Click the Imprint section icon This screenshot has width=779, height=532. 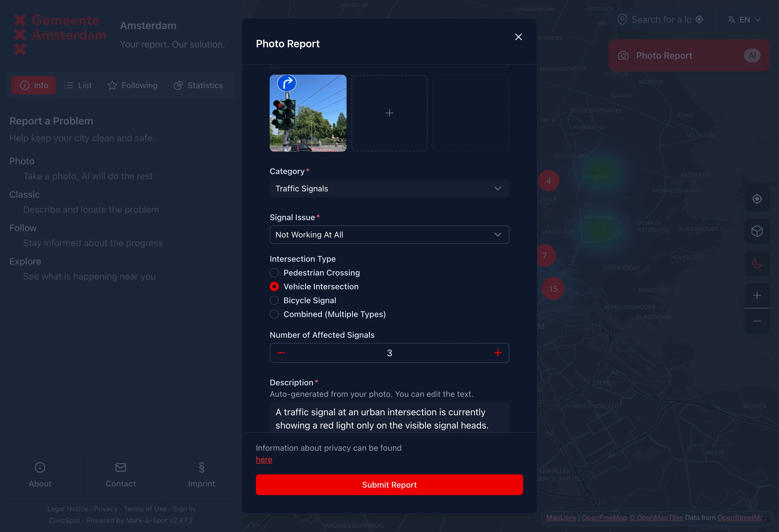tap(201, 467)
